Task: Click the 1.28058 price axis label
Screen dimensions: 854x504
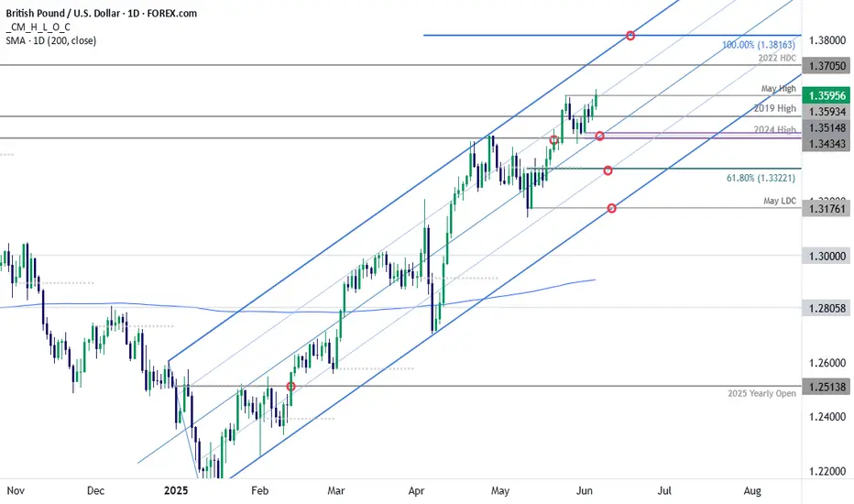Action: (827, 309)
